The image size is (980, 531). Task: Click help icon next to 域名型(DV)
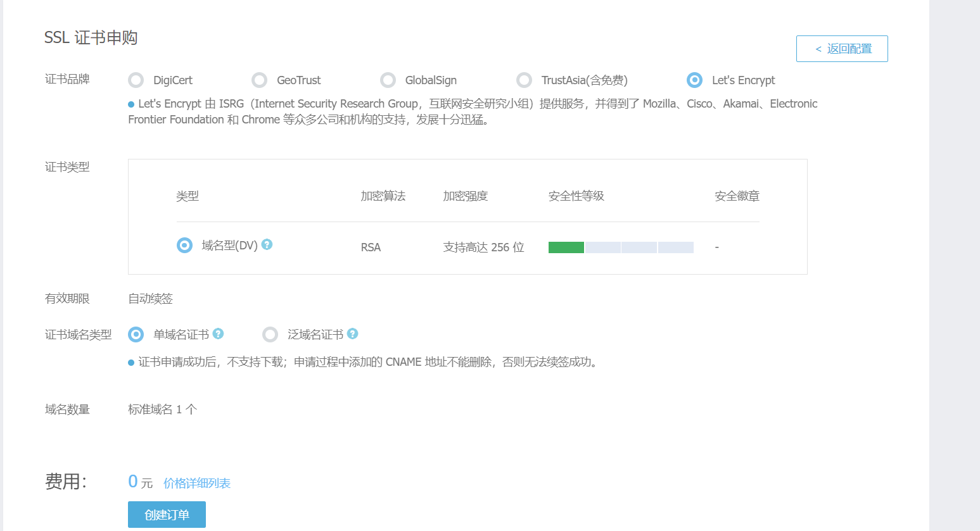pos(267,244)
